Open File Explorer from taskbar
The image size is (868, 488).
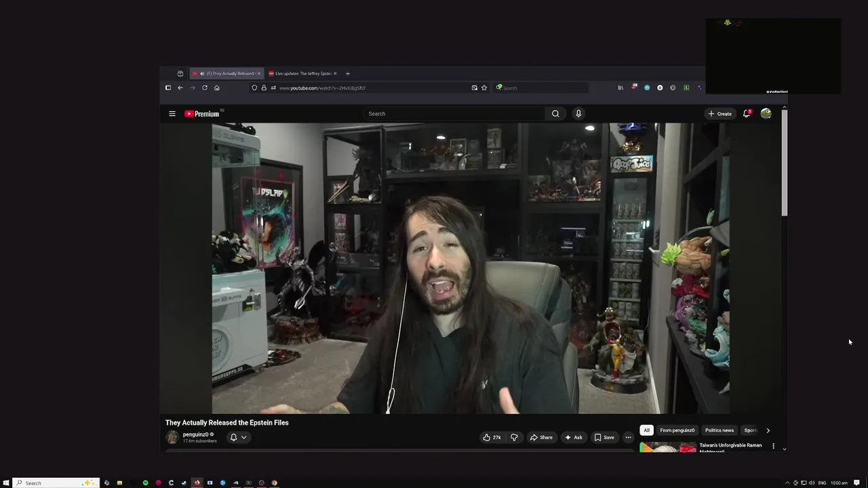tap(119, 483)
